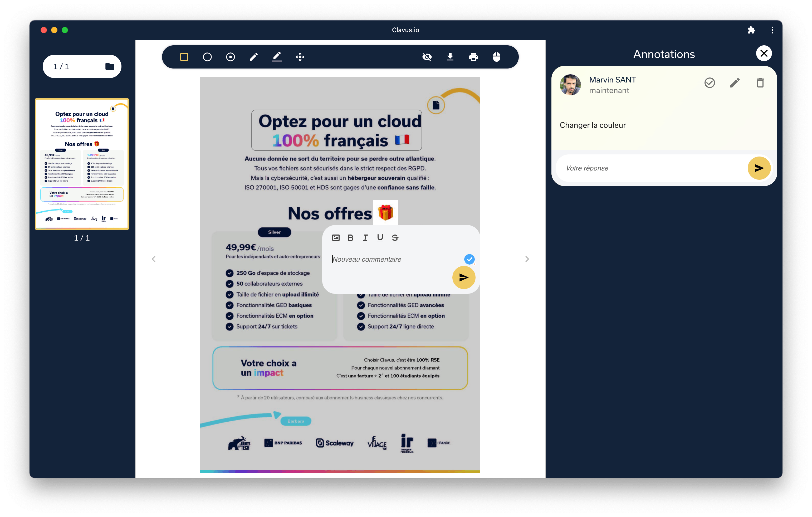Viewport: 812px width, 517px height.
Task: Go to previous page arrow
Action: (153, 259)
